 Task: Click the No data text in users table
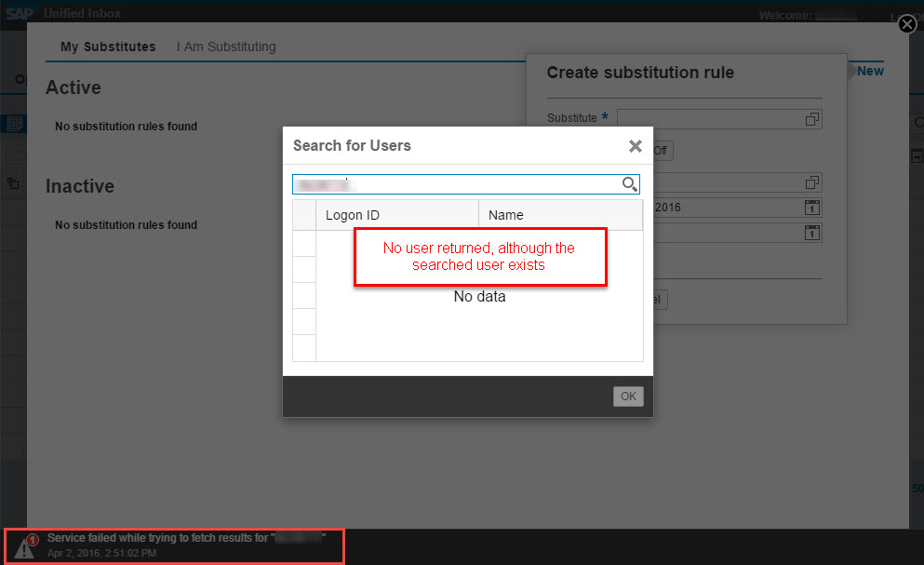(479, 296)
